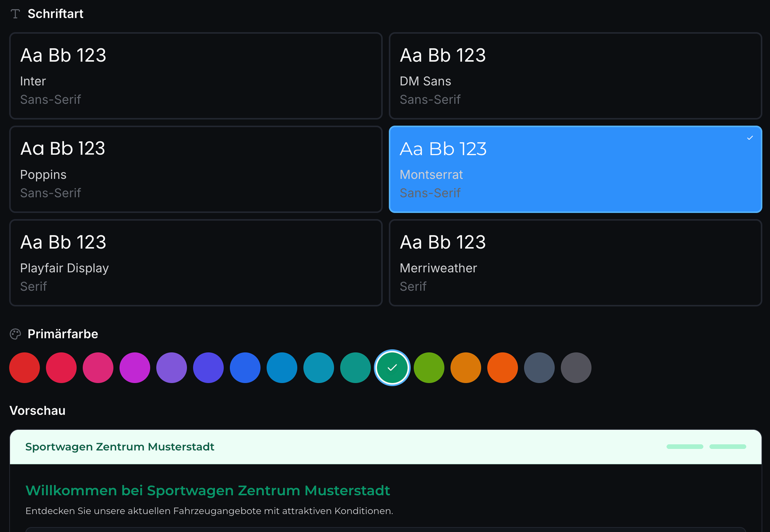Viewport: 770px width, 532px height.
Task: Click the Schriftart typography icon
Action: 15,14
